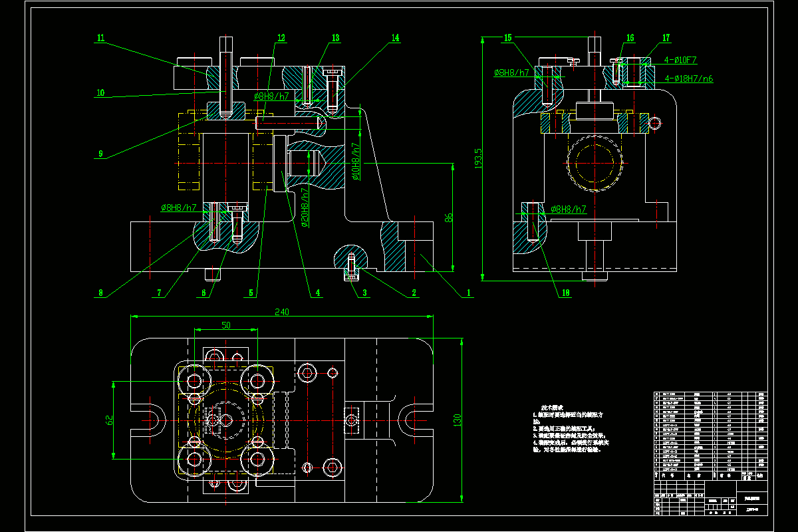The height and width of the screenshot is (532, 798).
Task: Click part balloon number 6
Action: click(x=203, y=292)
